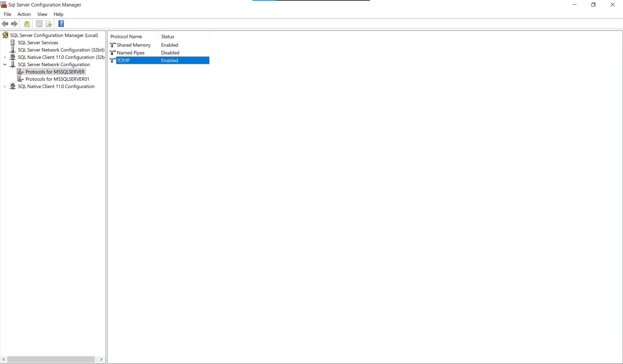623x364 pixels.
Task: Expand SQL Native Client 11.0 Configuration (32bit)
Action: coord(5,57)
